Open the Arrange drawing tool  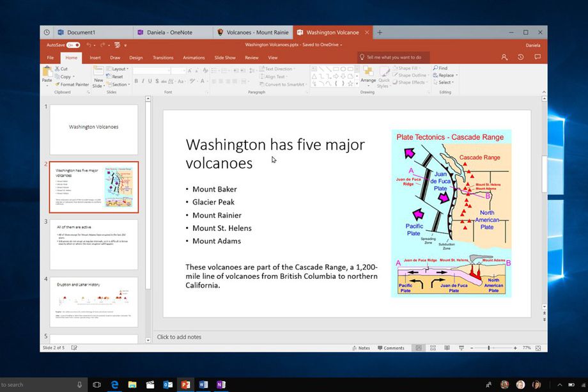click(368, 75)
